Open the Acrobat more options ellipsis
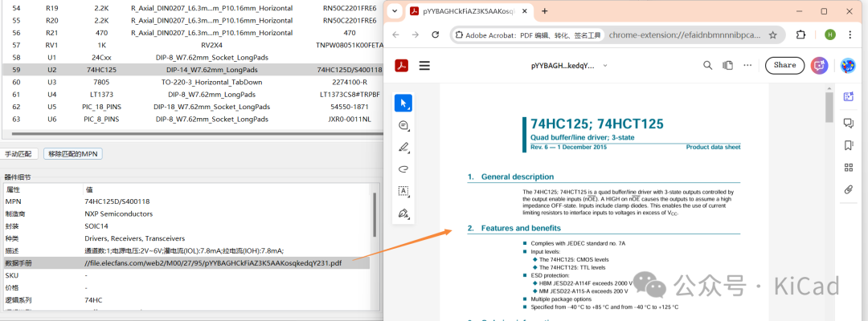The height and width of the screenshot is (321, 868). click(748, 65)
